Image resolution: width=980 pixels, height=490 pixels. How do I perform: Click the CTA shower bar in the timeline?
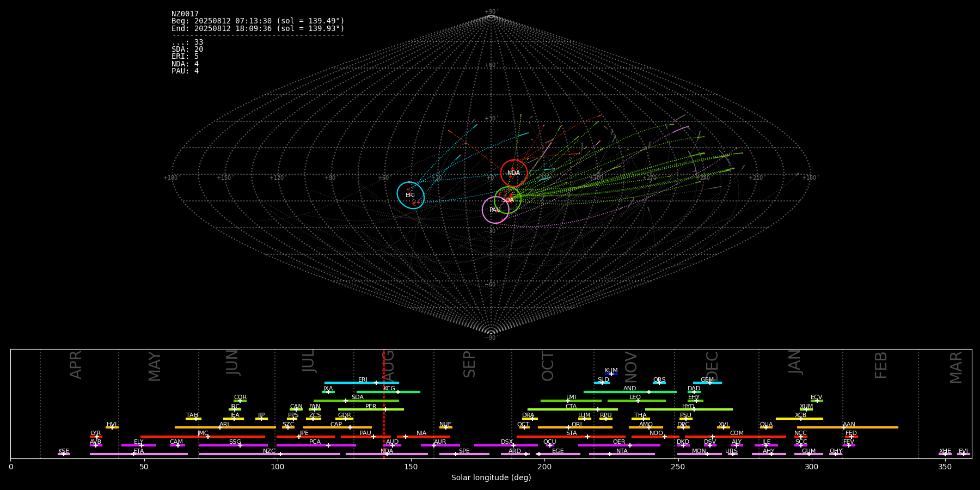(573, 409)
